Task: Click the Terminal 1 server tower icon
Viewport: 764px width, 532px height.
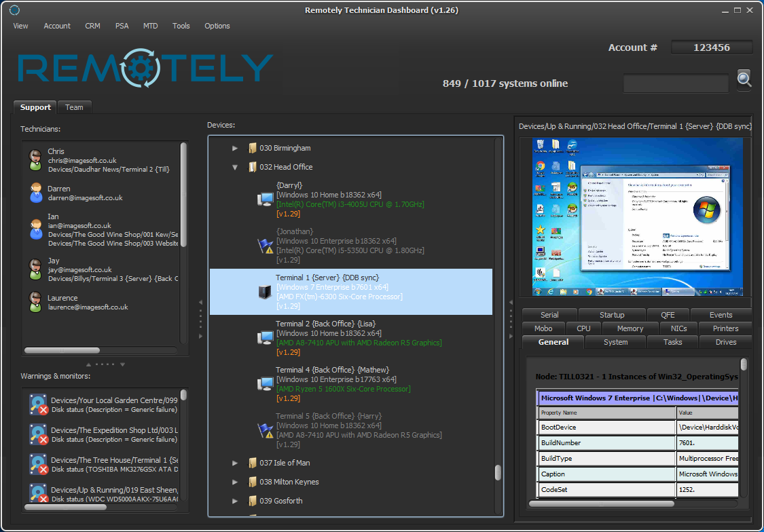Action: pos(264,291)
